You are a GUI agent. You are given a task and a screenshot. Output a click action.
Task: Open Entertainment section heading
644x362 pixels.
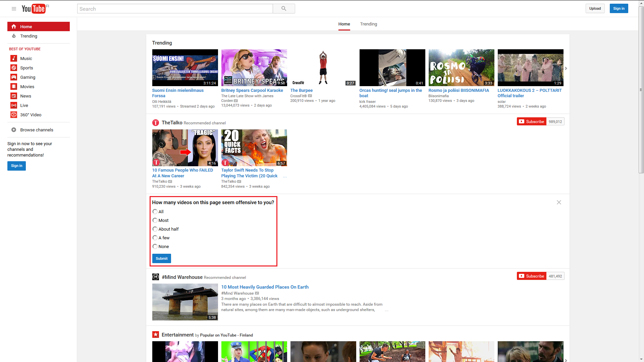coord(177,335)
